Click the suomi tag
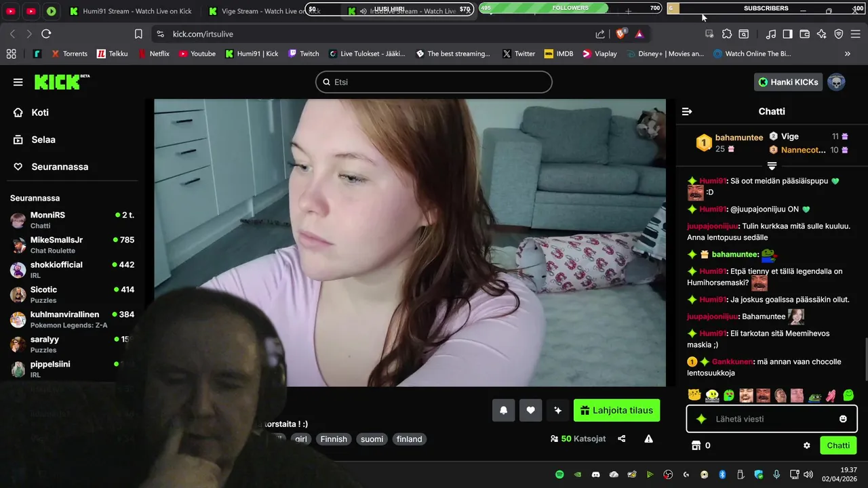 point(372,439)
